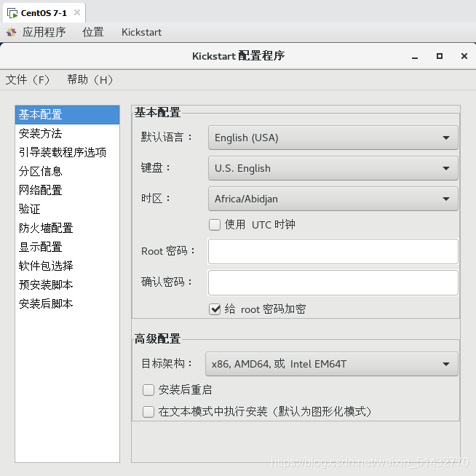Screen dimensions: 476x476
Task: Open the 帮助 (H) menu
Action: (90, 80)
